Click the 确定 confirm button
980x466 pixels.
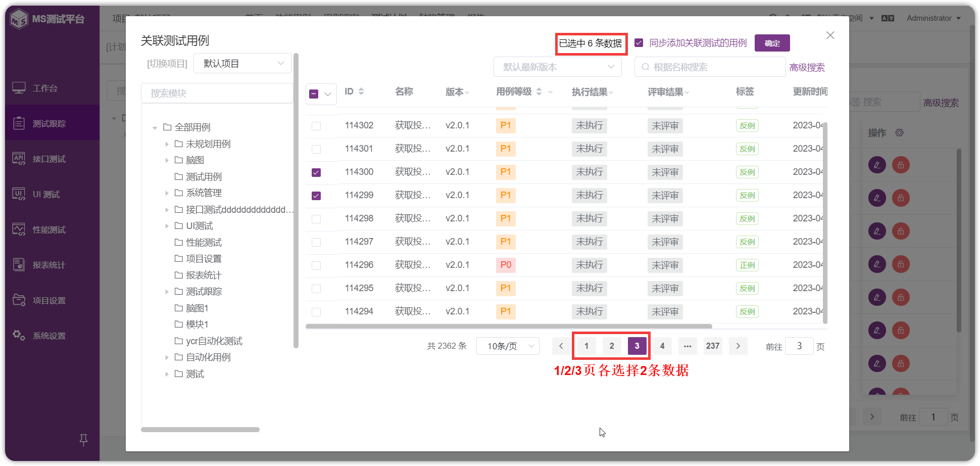click(x=772, y=43)
